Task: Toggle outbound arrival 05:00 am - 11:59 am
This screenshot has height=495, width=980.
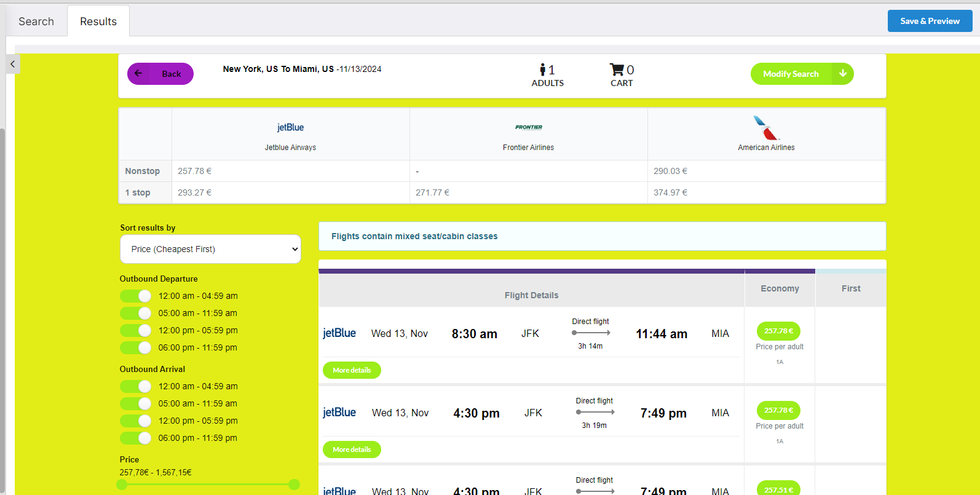Action: 136,403
